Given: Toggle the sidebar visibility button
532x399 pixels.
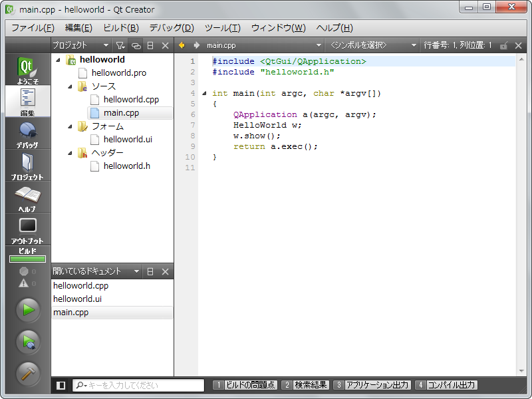Looking at the screenshot, I should tap(61, 385).
